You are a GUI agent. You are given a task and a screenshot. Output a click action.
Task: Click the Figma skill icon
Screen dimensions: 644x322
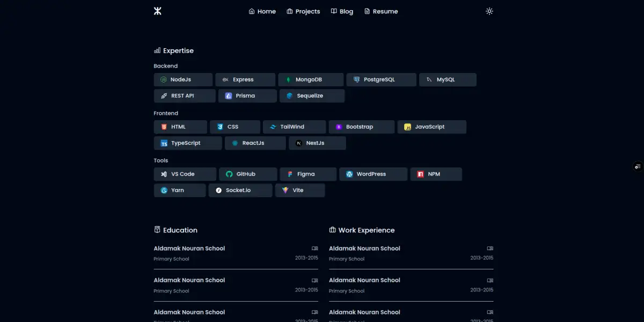pyautogui.click(x=290, y=174)
